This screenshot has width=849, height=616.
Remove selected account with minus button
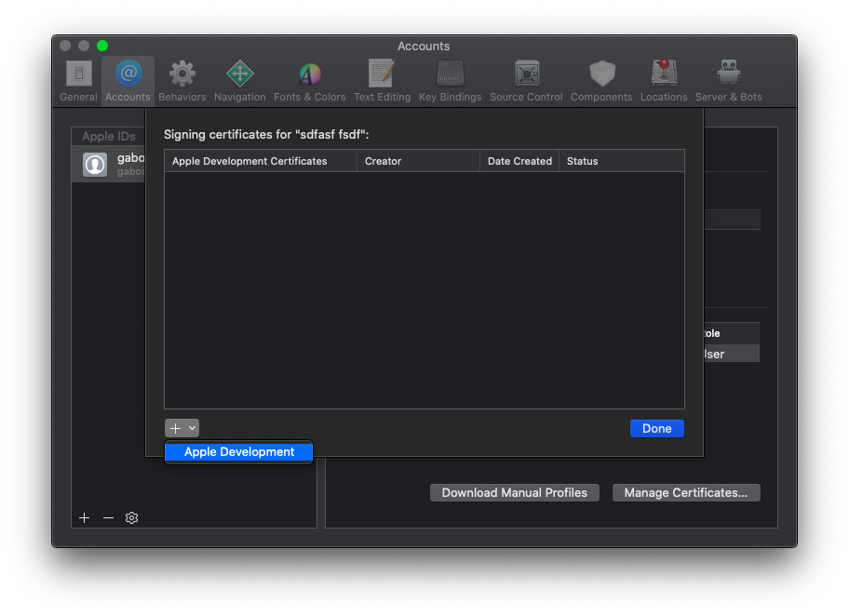click(108, 518)
